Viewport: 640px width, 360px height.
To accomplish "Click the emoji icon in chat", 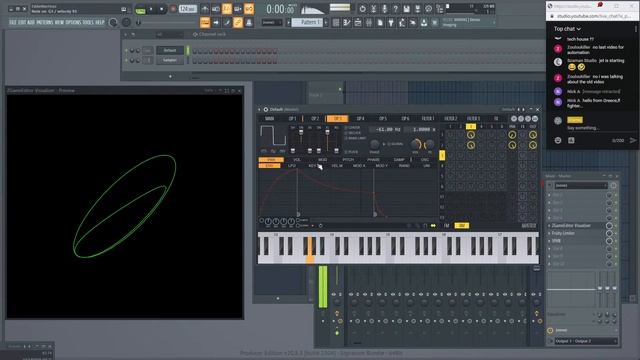I will pos(558,140).
